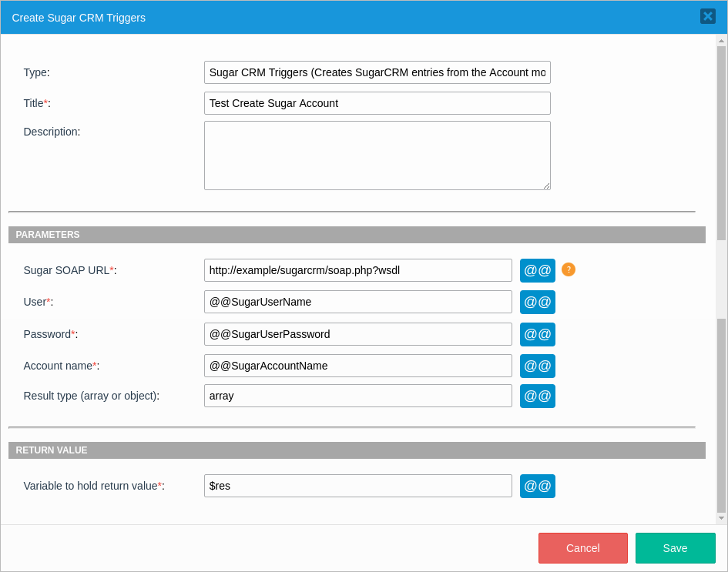728x572 pixels.
Task: Click the orange help icon near SOAP URL
Action: 569,269
